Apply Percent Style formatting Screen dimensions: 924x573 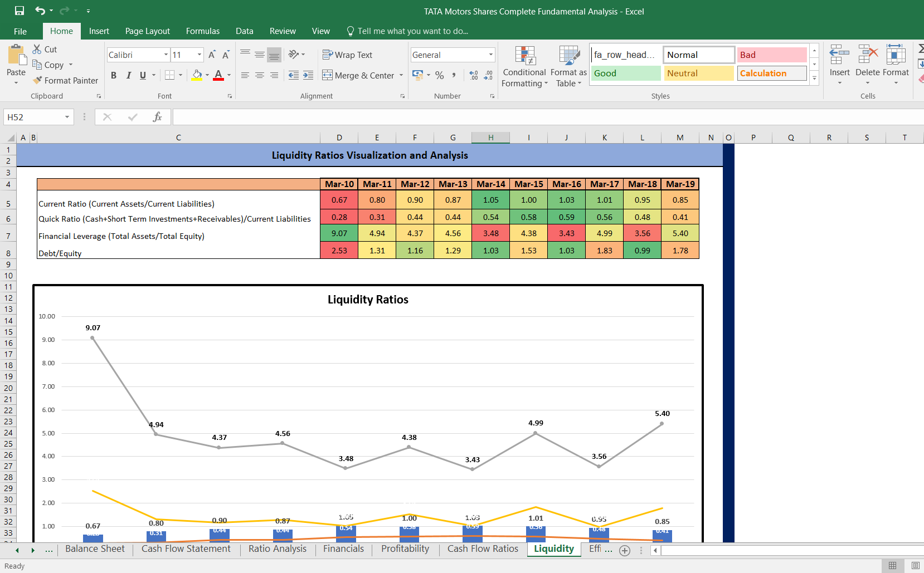tap(440, 75)
